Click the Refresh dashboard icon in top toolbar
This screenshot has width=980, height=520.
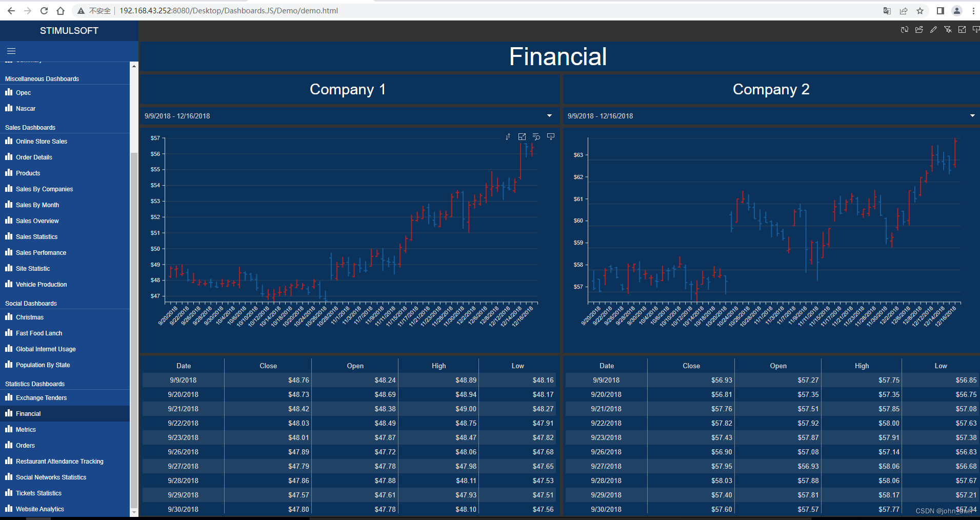tap(904, 29)
